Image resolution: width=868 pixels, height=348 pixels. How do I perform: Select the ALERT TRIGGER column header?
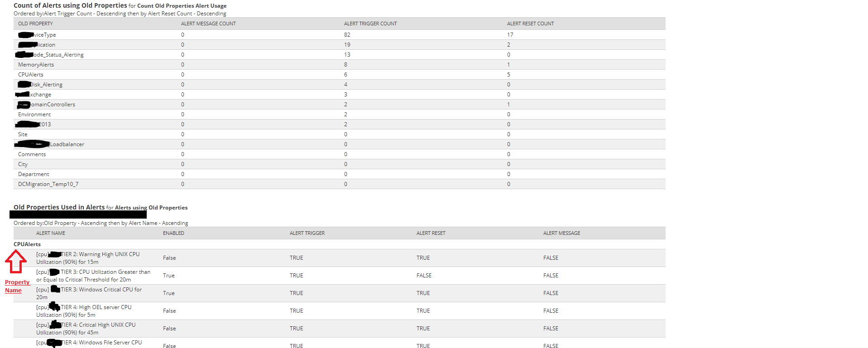pyautogui.click(x=307, y=233)
